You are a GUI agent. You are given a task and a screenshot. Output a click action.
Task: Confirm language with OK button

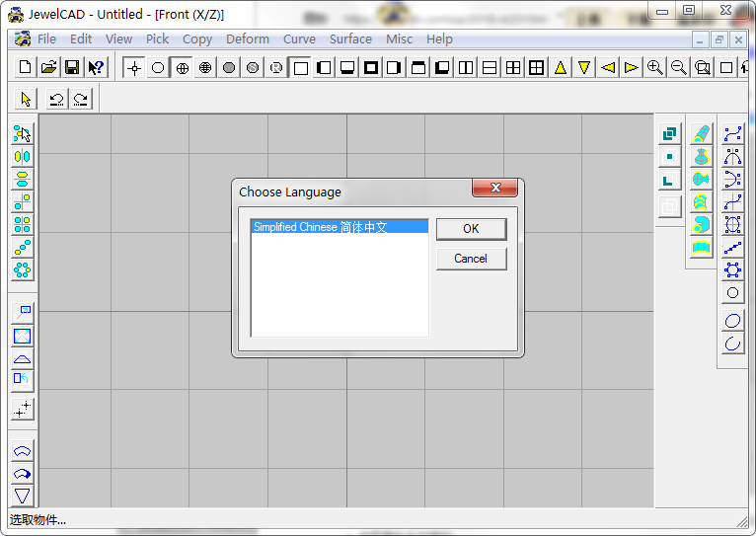click(x=471, y=229)
